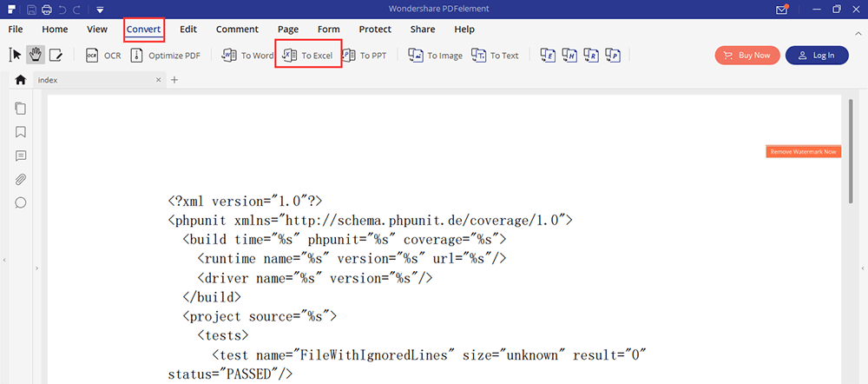Open the page thumbnails sidebar panel
Screen dimensions: 868x384
(21, 109)
